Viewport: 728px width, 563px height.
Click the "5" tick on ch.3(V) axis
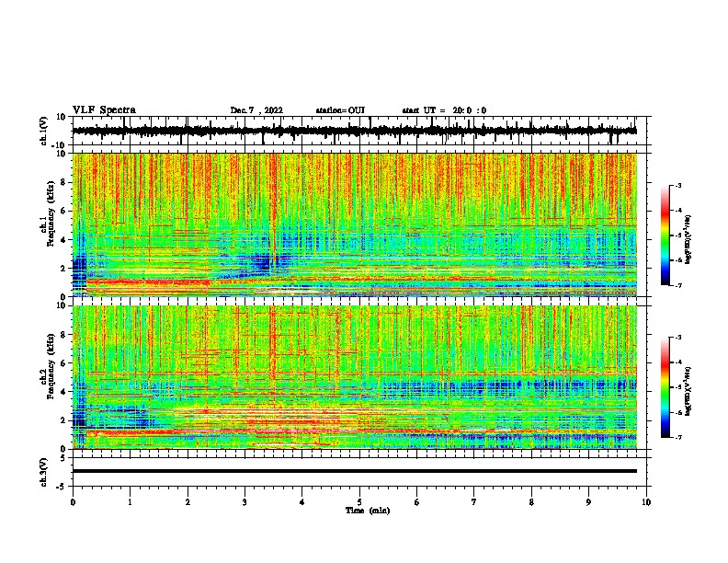point(63,458)
